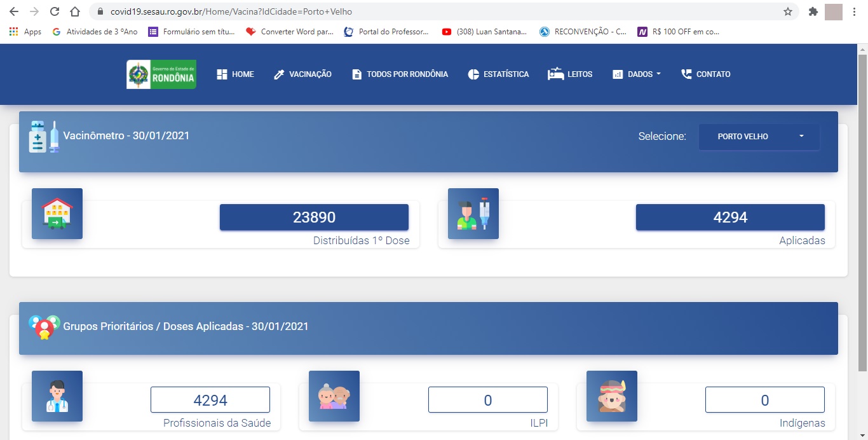The width and height of the screenshot is (868, 440).
Task: Click the applied vaccine syringe icon
Action: [473, 214]
